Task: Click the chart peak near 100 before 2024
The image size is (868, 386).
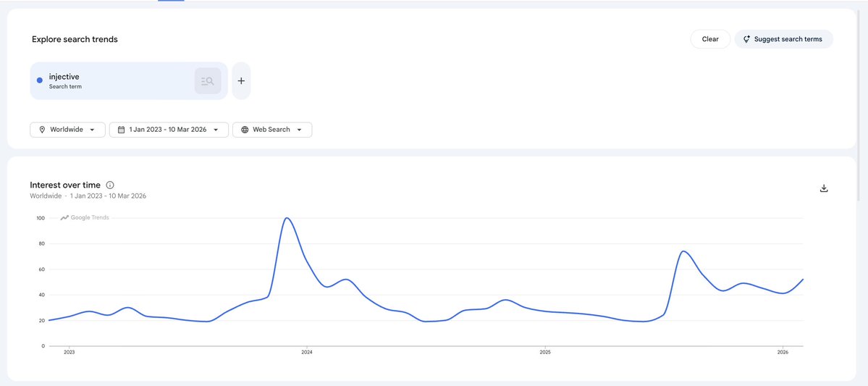Action: [x=286, y=218]
